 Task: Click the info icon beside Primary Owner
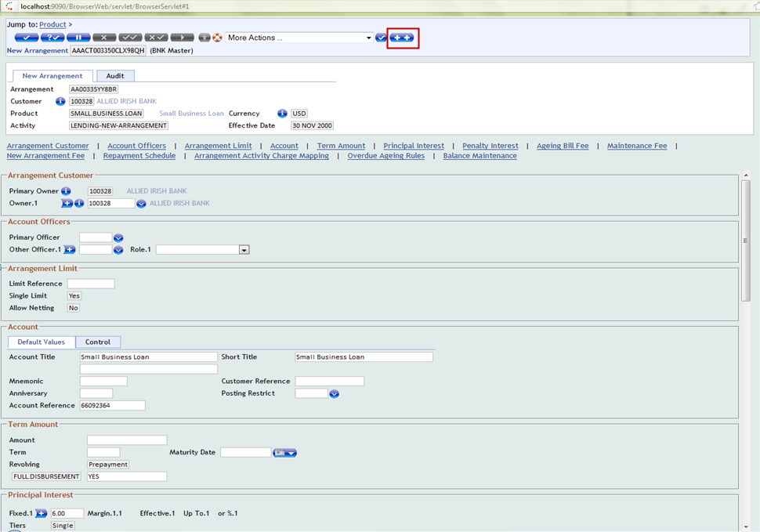(x=66, y=191)
